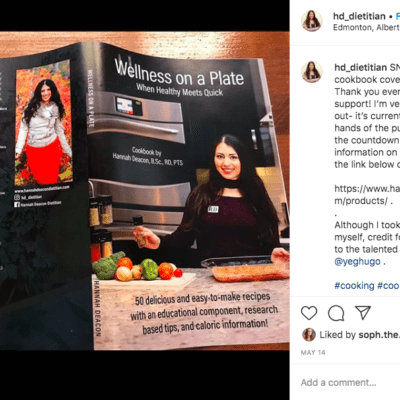Image resolution: width=400 pixels, height=400 pixels.
Task: Open the second hashtag after #cooking
Action: click(x=388, y=286)
